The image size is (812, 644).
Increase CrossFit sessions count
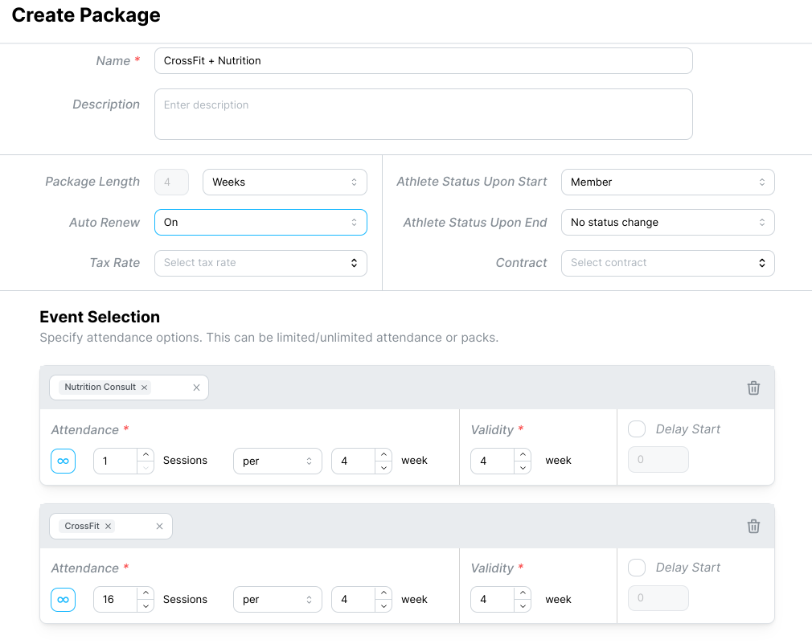(146, 593)
